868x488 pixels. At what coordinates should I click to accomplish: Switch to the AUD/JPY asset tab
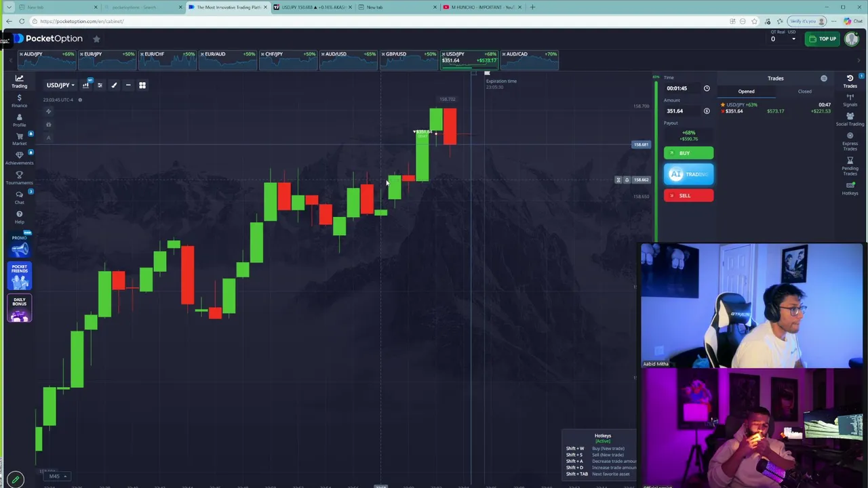(x=47, y=60)
